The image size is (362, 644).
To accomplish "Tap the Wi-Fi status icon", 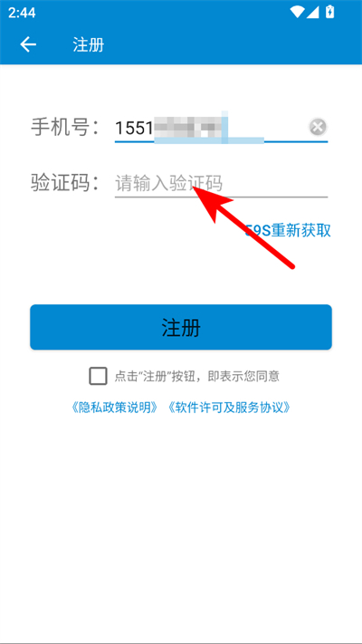I will click(296, 13).
